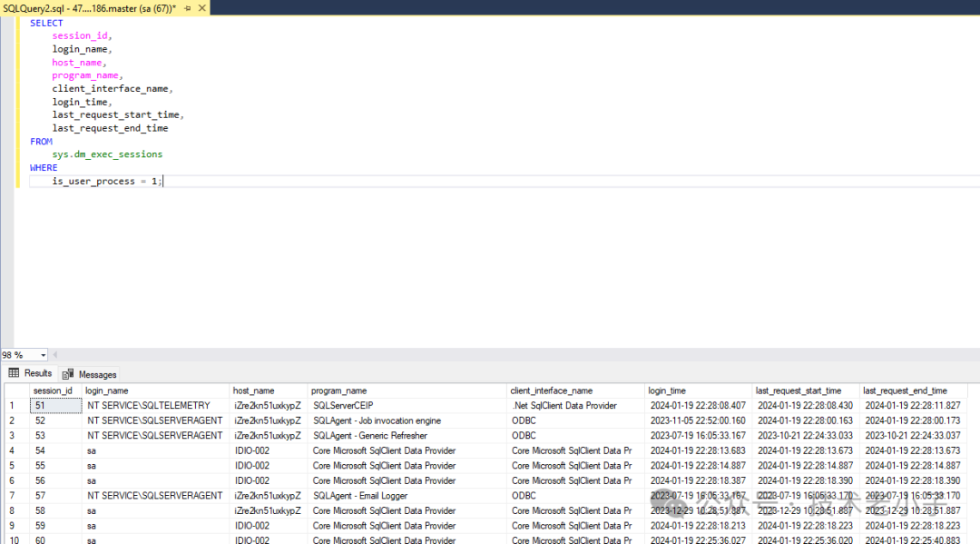Pin the SQLQuery2.sql tab
Screen dimensions: 980x544
188,8
